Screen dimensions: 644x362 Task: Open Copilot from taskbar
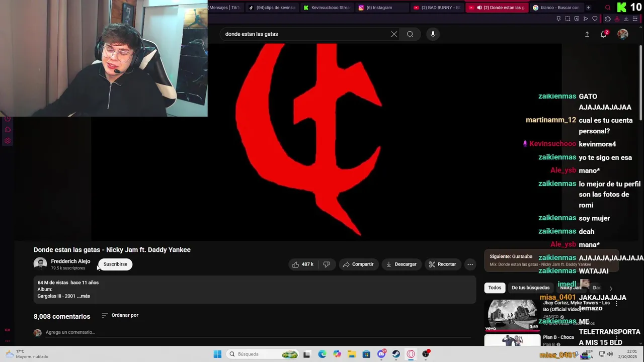tap(337, 354)
